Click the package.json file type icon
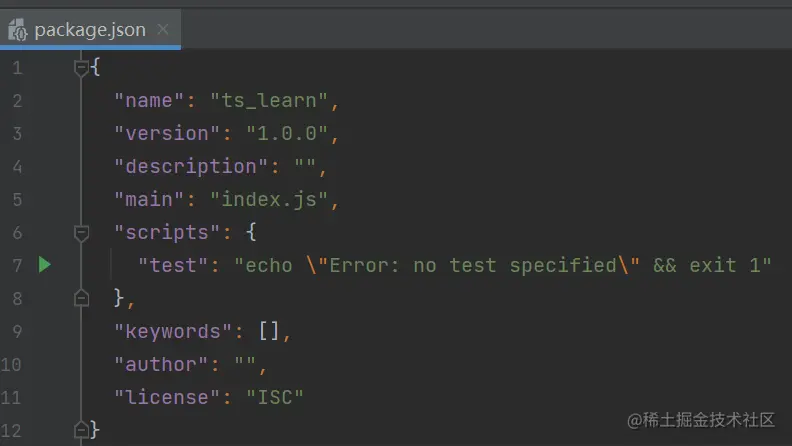792x446 pixels. pyautogui.click(x=18, y=30)
